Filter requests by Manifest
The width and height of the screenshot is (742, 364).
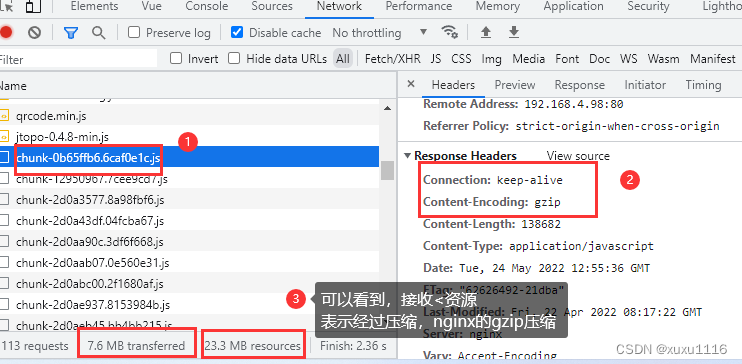pos(713,59)
